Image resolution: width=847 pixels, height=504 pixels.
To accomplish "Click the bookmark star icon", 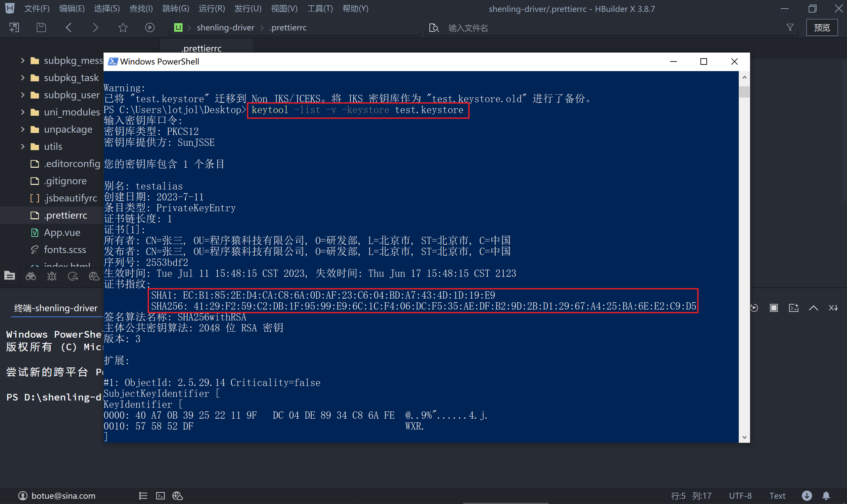I will pos(123,27).
